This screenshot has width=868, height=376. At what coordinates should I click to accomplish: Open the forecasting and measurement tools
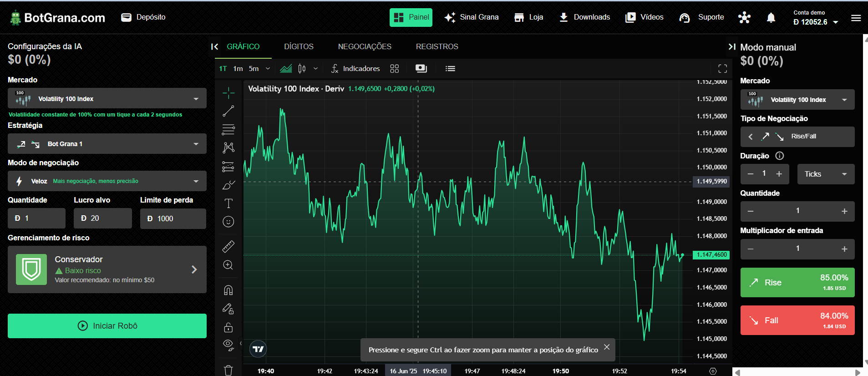click(x=228, y=167)
